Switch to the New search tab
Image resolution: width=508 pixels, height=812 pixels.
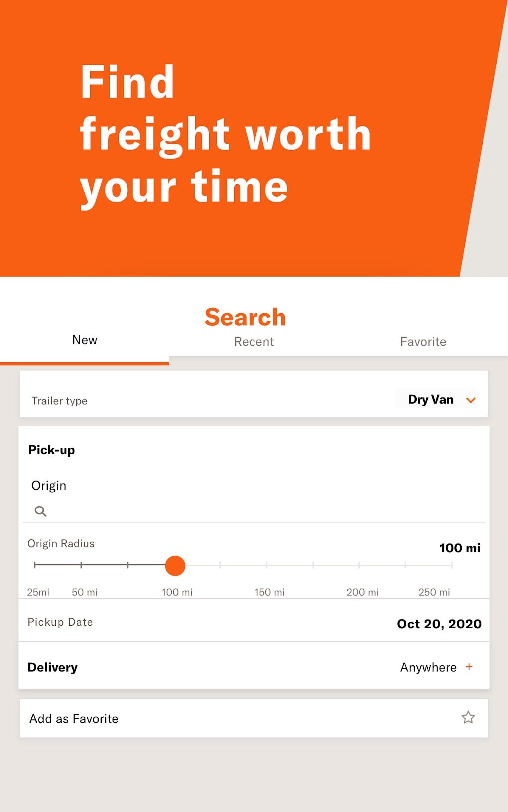click(x=85, y=340)
